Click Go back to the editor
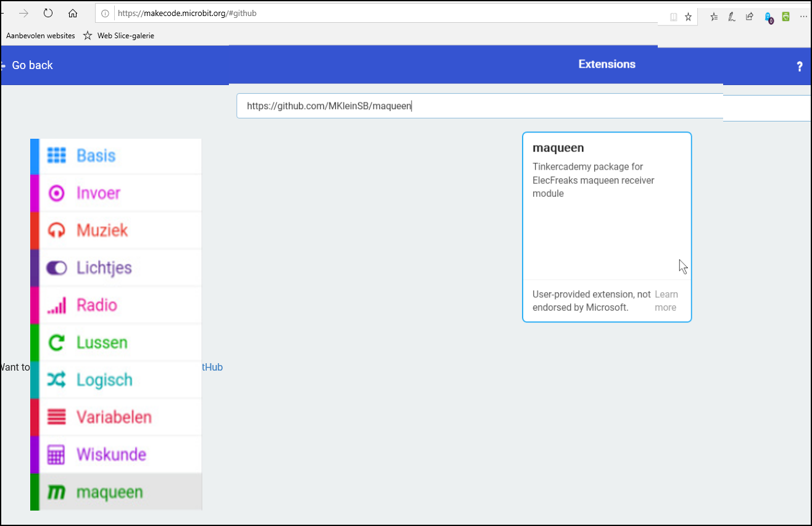The width and height of the screenshot is (812, 526). (27, 65)
